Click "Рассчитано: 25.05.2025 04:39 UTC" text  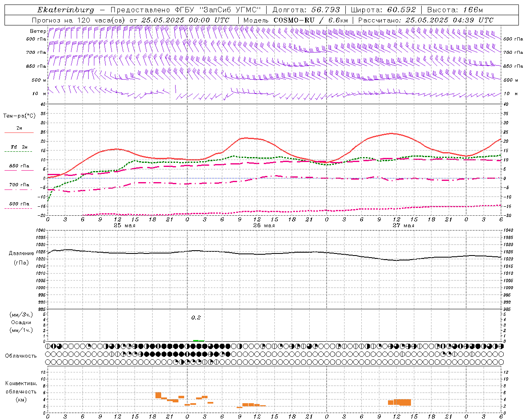[x=426, y=20]
